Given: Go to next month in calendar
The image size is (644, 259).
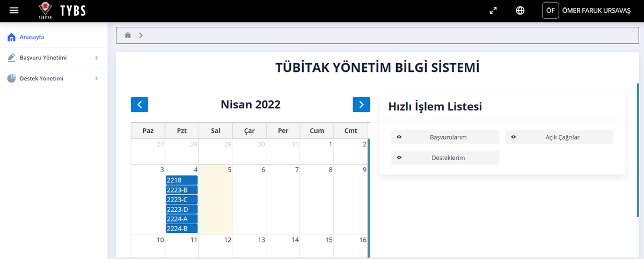Looking at the screenshot, I should pos(361,105).
